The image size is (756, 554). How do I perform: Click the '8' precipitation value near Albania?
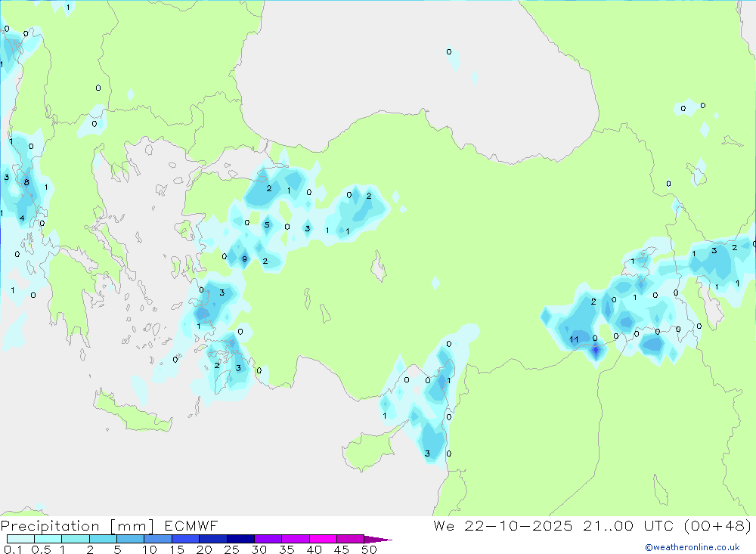point(26,182)
